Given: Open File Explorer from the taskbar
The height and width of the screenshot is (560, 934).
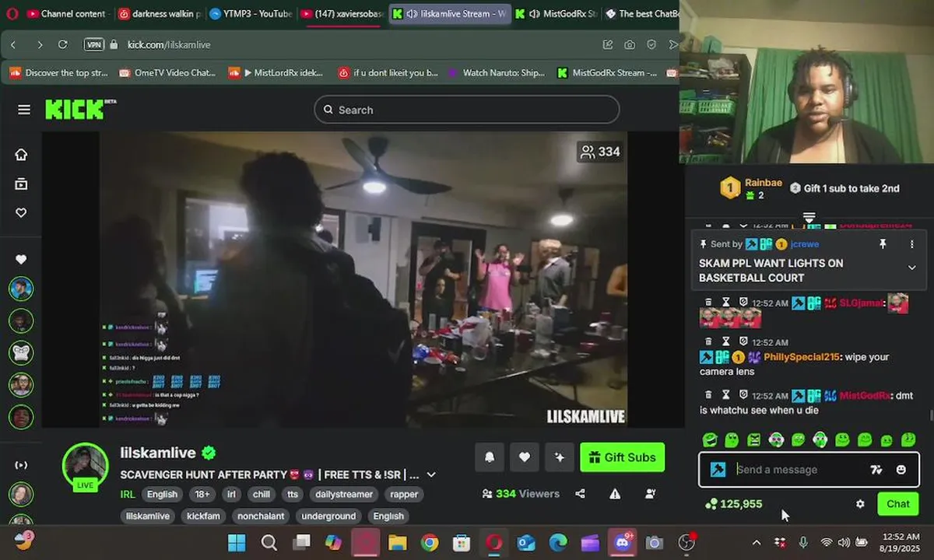Looking at the screenshot, I should tap(398, 543).
